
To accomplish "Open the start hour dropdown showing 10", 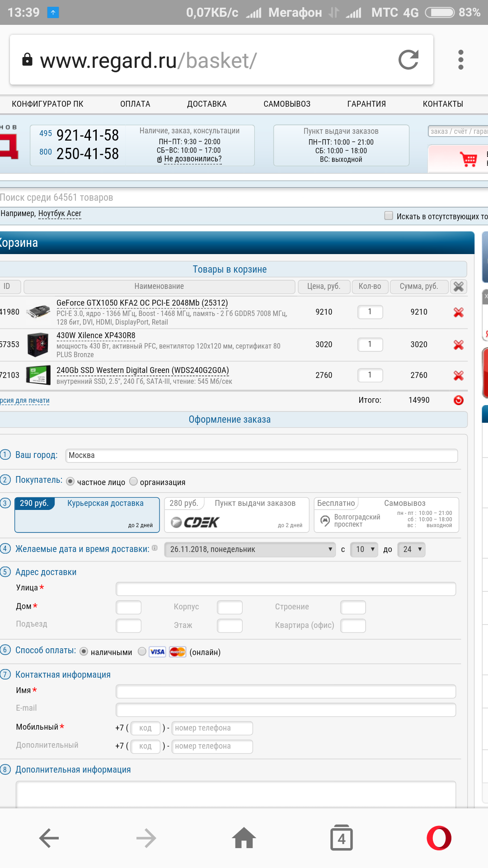I will point(364,549).
